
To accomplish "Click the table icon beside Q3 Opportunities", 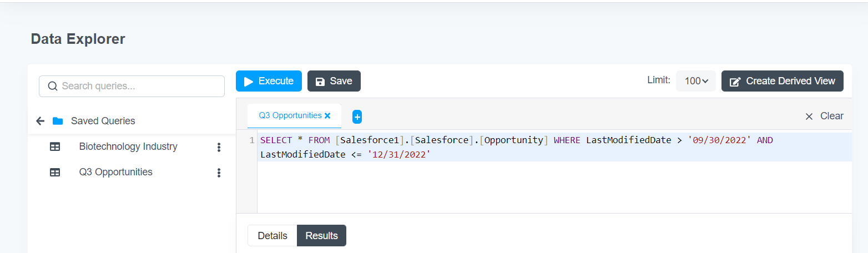I will click(55, 173).
